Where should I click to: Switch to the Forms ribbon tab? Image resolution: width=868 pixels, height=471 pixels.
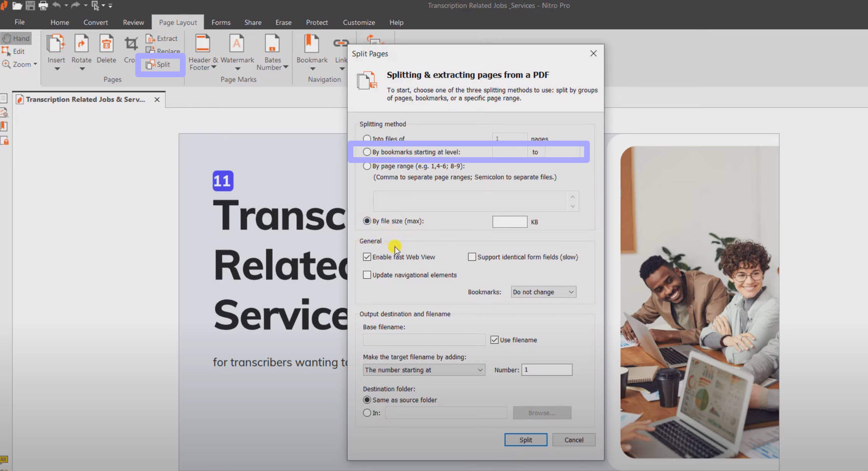221,22
